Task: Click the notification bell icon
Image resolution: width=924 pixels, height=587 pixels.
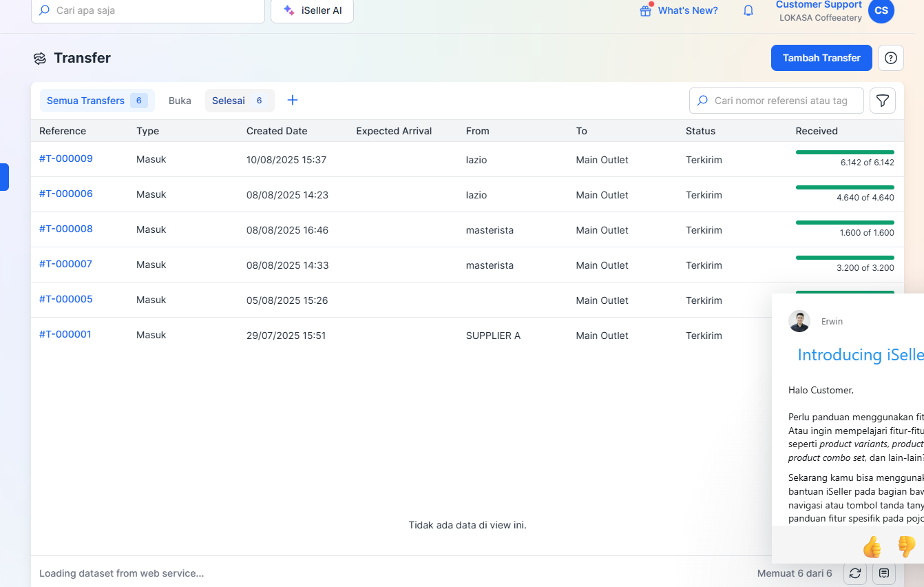Action: pos(748,11)
